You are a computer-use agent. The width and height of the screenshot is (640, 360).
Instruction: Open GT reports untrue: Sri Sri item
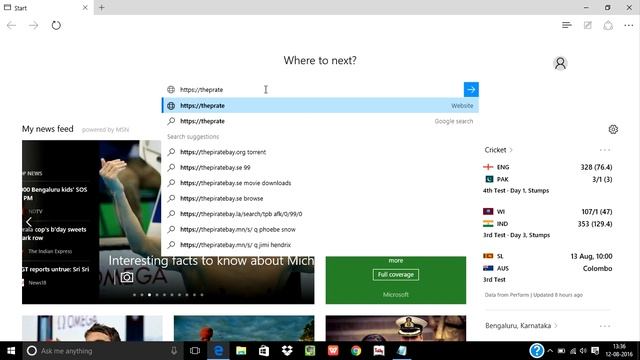(x=55, y=269)
